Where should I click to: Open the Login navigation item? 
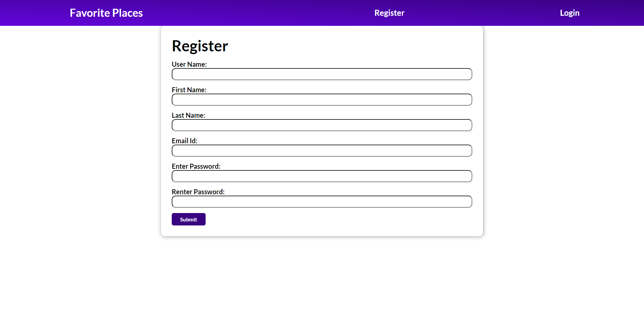click(569, 13)
